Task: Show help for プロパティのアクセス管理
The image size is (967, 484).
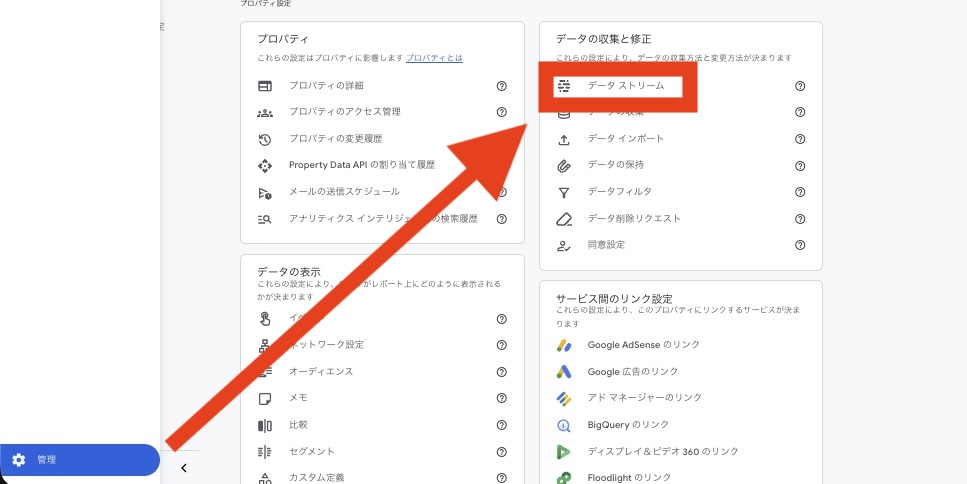Action: (x=501, y=112)
